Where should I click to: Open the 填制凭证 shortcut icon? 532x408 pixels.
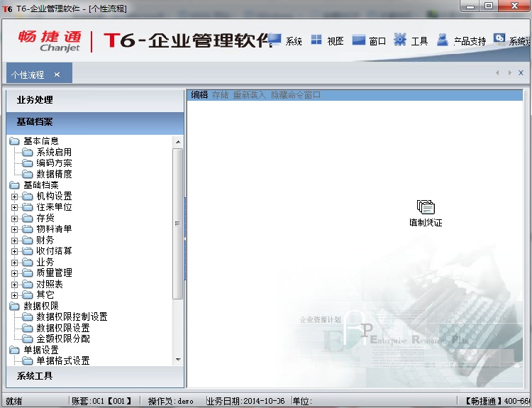pyautogui.click(x=426, y=207)
